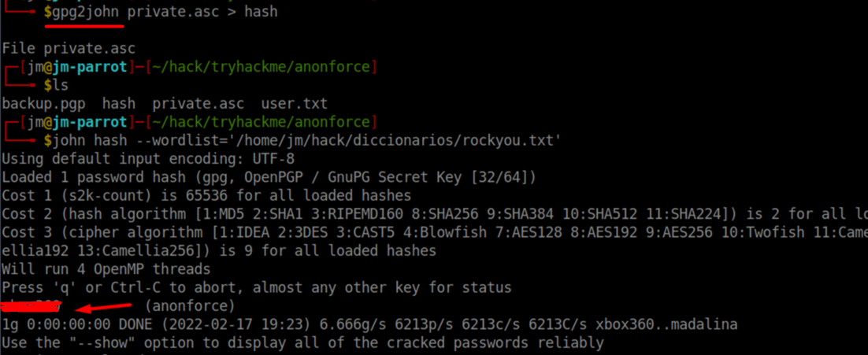Click user.txt in the file listing

(x=295, y=104)
